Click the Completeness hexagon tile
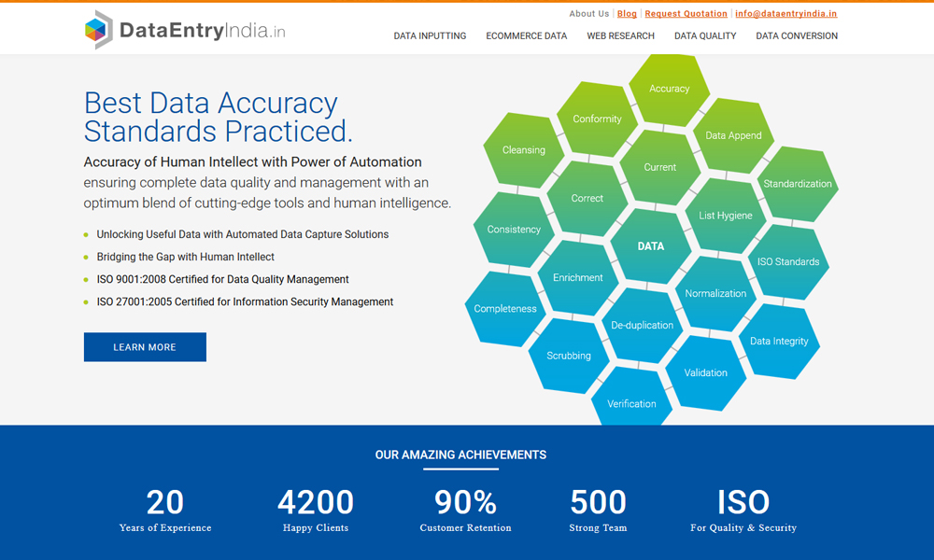 tap(505, 309)
